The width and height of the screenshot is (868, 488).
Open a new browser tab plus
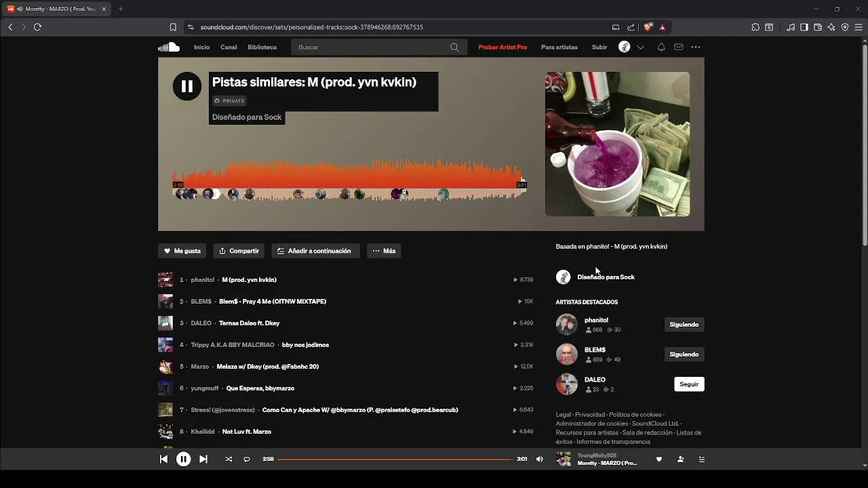coord(121,9)
